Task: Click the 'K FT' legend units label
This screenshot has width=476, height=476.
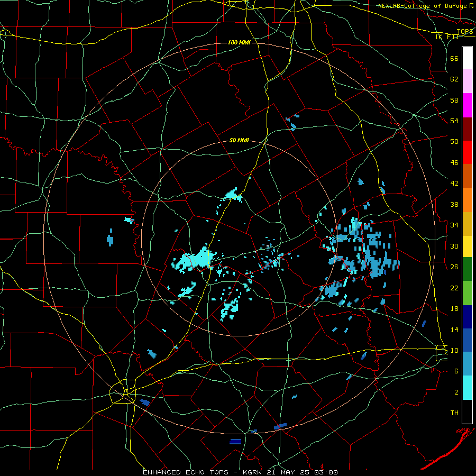Action: (447, 36)
